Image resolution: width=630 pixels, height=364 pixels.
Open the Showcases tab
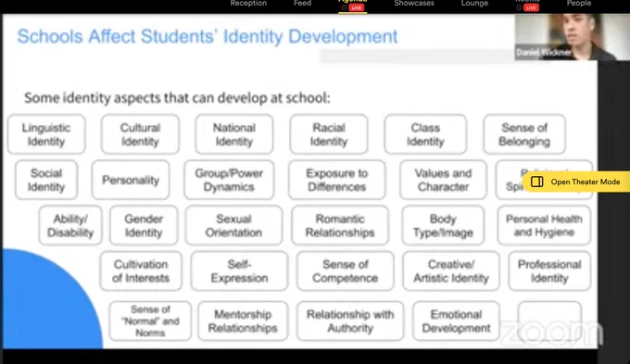click(414, 4)
